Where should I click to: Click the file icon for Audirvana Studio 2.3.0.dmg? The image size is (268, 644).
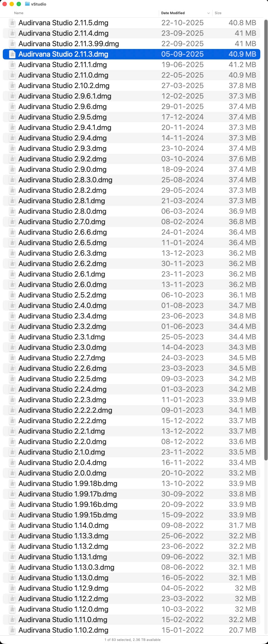pos(12,347)
